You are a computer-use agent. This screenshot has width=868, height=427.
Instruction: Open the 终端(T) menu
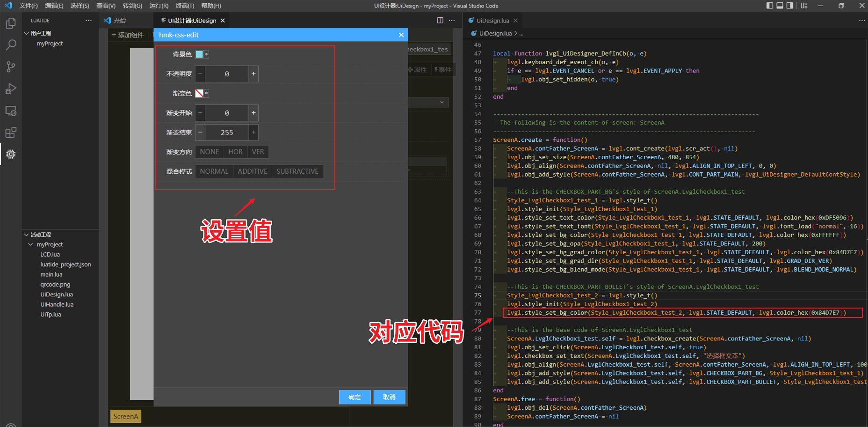tap(184, 6)
